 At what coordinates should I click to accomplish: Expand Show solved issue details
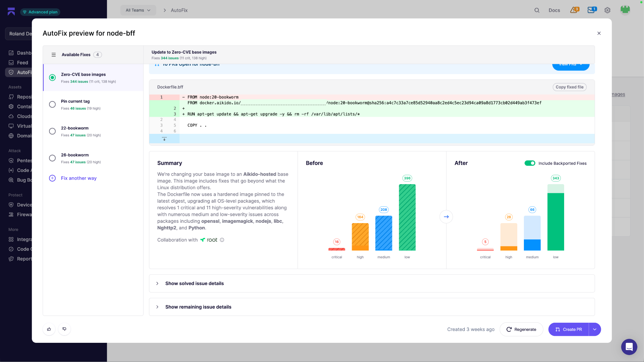372,283
